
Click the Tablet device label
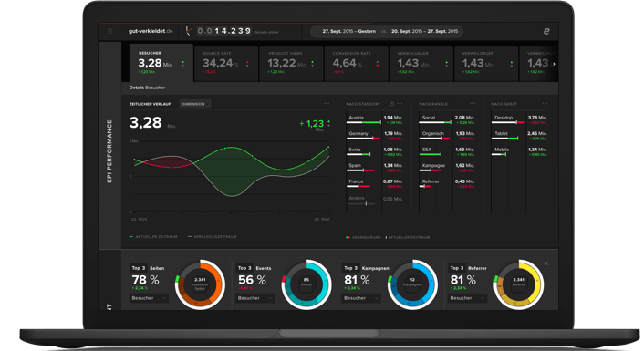click(x=501, y=133)
